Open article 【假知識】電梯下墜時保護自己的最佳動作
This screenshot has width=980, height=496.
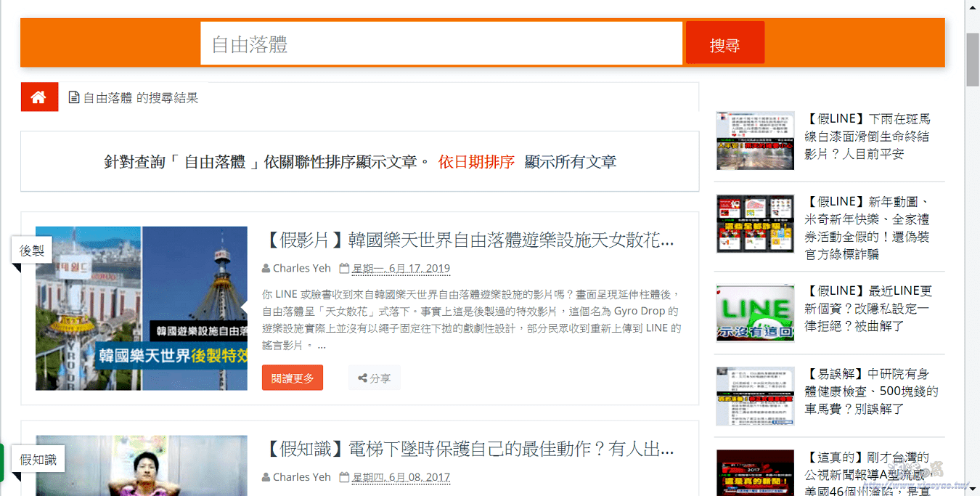coord(468,450)
